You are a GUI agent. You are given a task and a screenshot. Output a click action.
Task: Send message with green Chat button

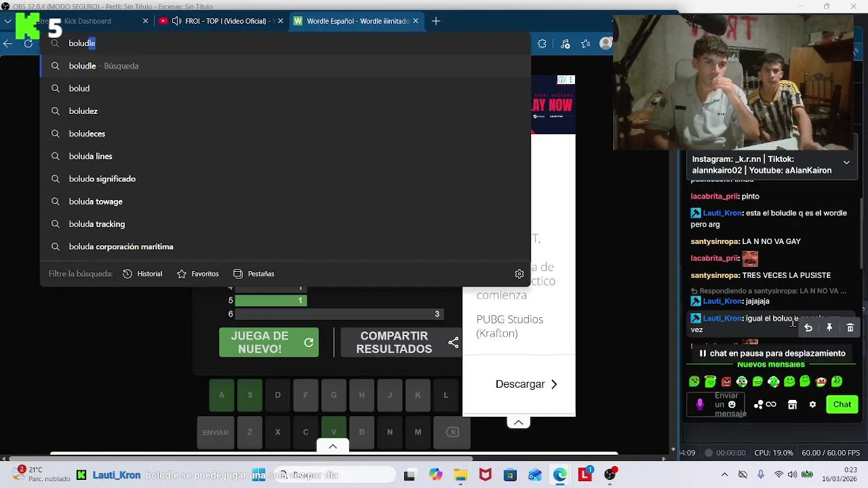[x=842, y=405]
